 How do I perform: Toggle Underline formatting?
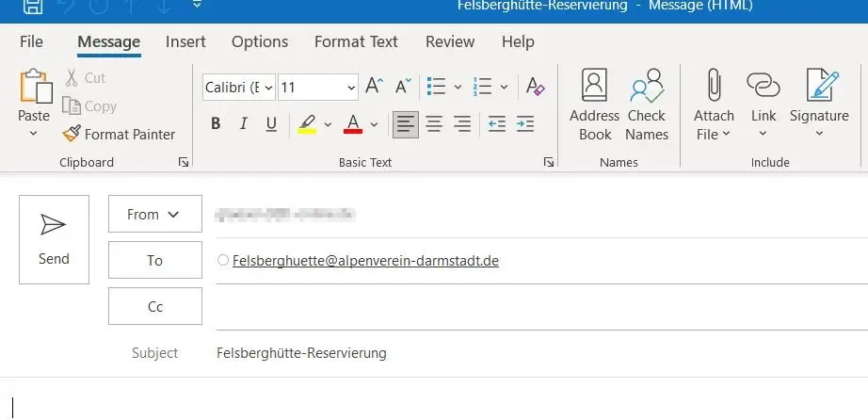click(x=271, y=123)
